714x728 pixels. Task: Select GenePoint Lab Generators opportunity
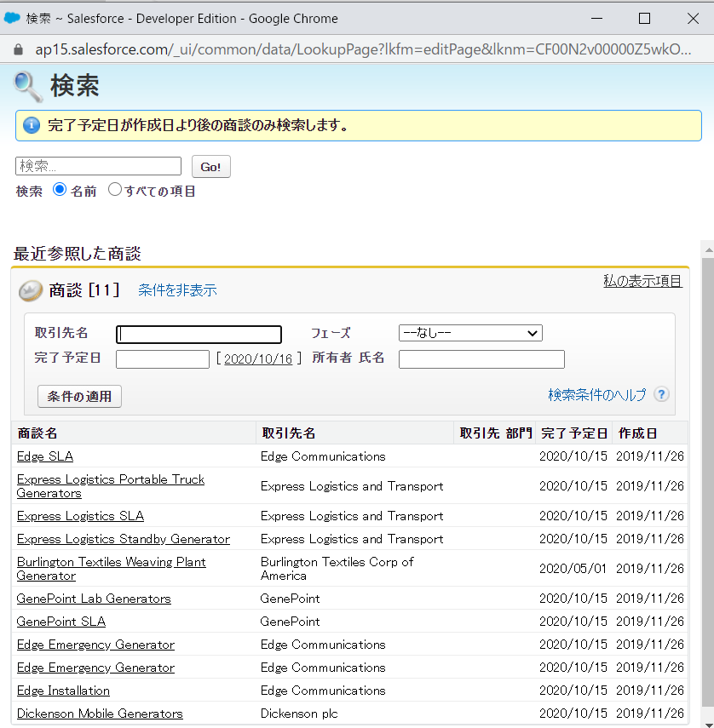pyautogui.click(x=94, y=599)
